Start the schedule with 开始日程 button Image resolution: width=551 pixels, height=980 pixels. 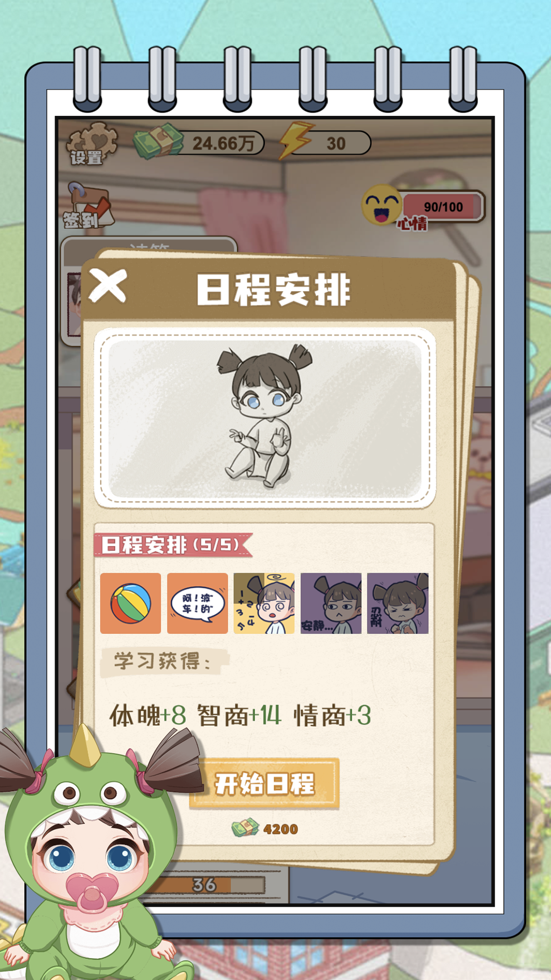click(x=265, y=783)
